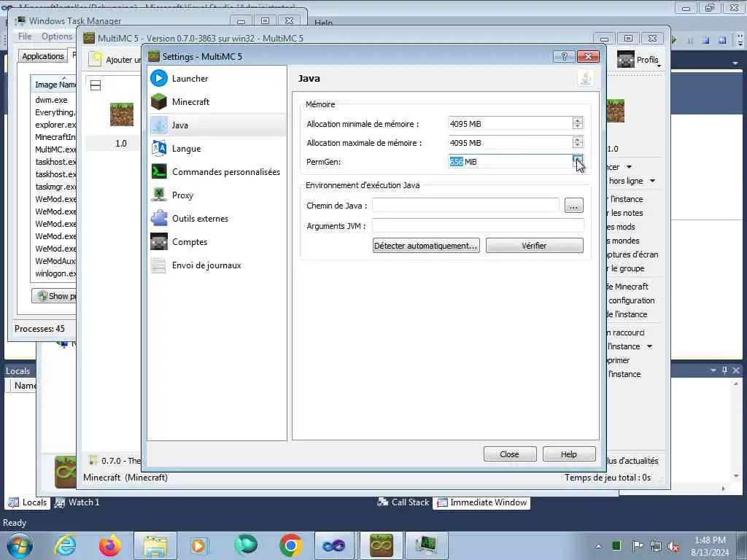Switch to Call Stack tab

coord(403,502)
